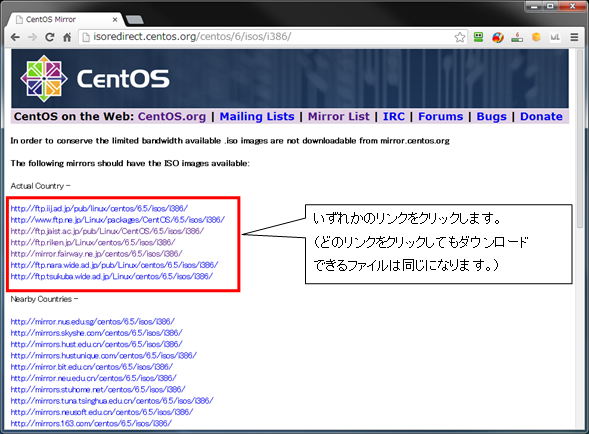Open the CentOS.org link
589x434 pixels.
172,116
